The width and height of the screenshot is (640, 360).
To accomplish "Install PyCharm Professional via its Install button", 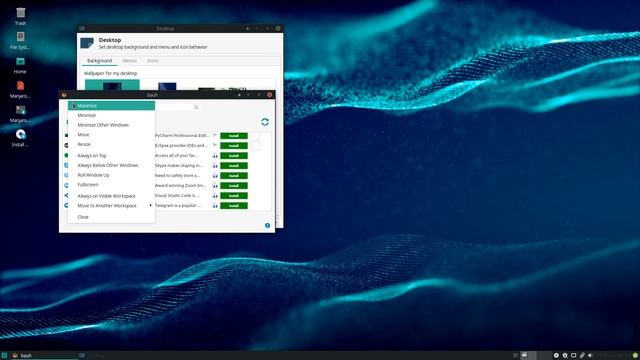I will (x=234, y=136).
